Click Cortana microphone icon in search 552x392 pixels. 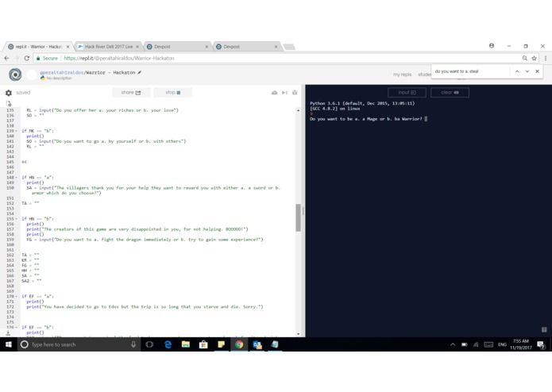click(133, 344)
